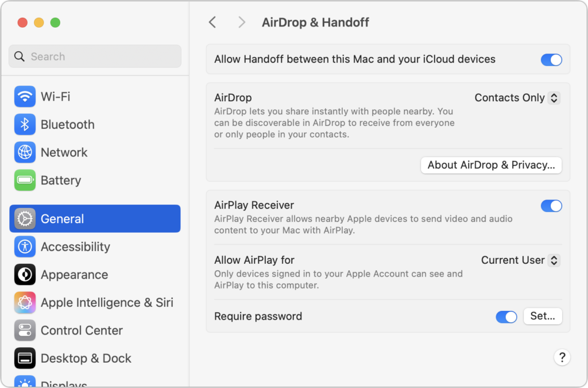Select Apple Intelligence & Siri icon
The width and height of the screenshot is (588, 388).
(25, 302)
